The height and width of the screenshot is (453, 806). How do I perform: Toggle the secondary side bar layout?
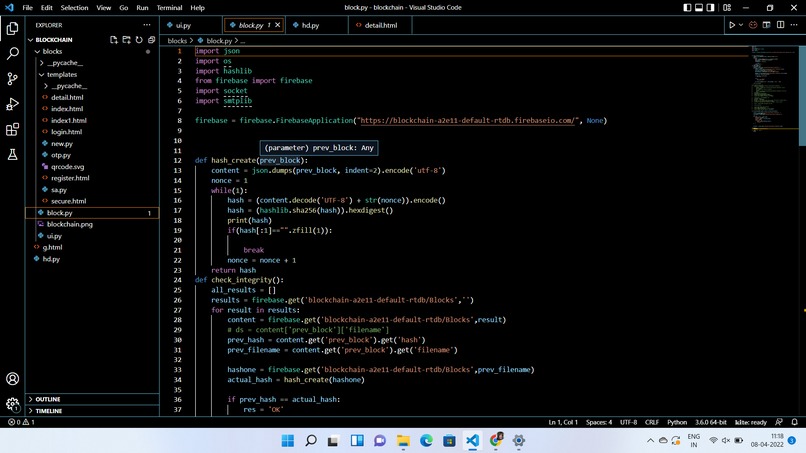pyautogui.click(x=710, y=8)
